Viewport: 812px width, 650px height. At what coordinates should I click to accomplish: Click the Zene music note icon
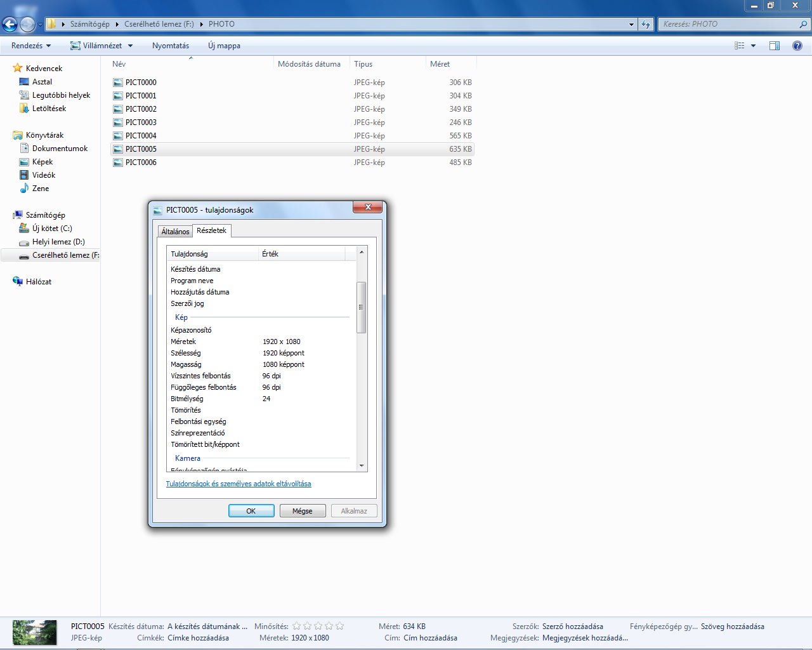point(24,189)
